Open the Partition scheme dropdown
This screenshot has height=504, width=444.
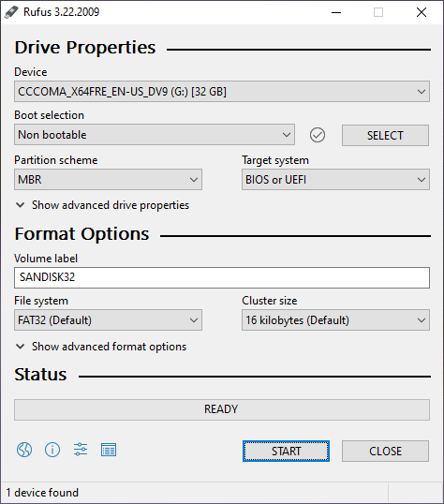click(x=108, y=179)
